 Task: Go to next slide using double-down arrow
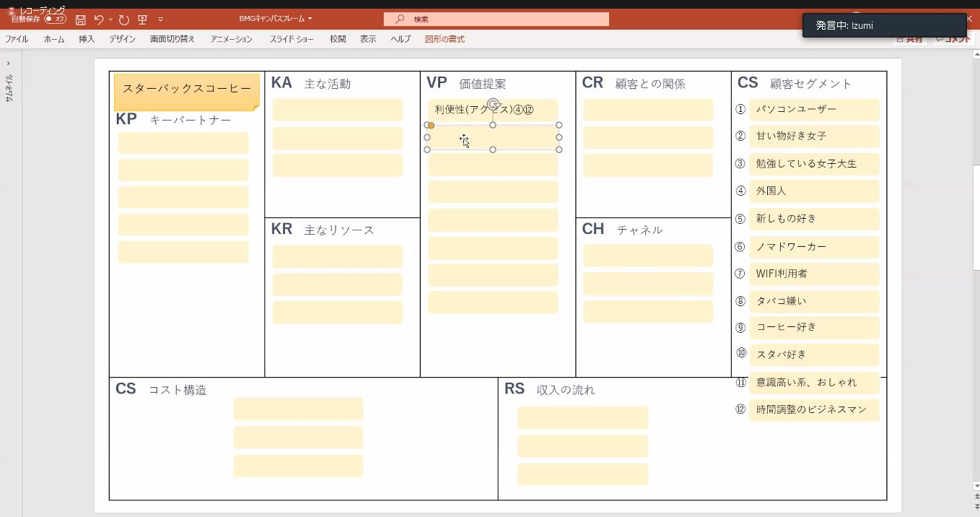point(976,507)
